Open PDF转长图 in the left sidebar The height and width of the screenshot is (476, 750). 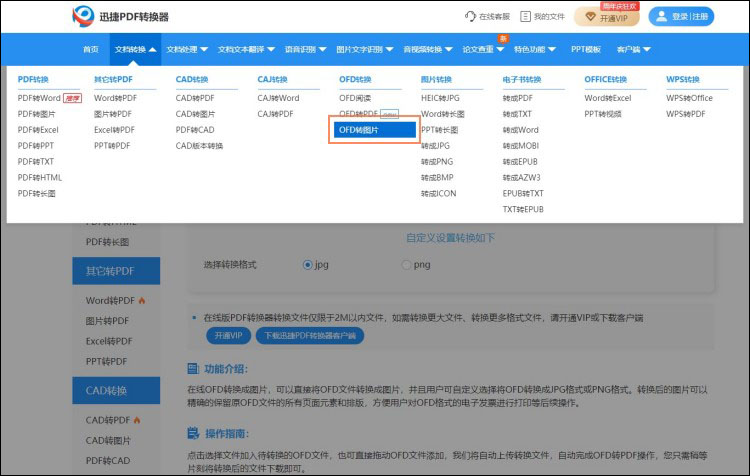coord(108,242)
